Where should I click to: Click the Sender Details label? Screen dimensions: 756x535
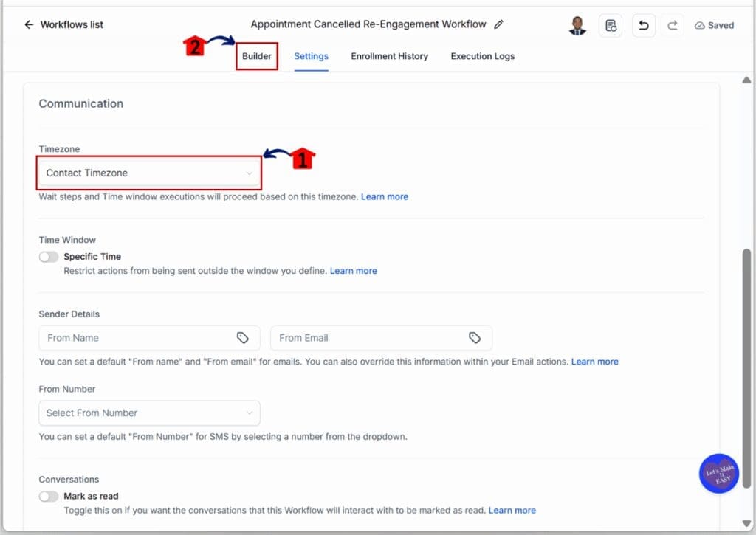69,314
